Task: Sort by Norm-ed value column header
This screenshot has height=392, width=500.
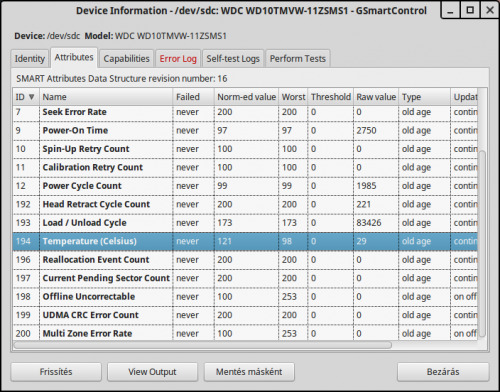Action: point(247,97)
